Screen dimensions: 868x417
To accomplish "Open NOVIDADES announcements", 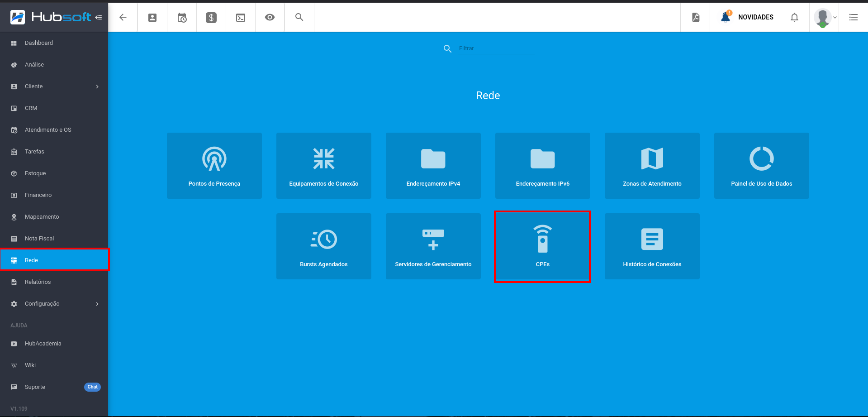I will click(756, 17).
